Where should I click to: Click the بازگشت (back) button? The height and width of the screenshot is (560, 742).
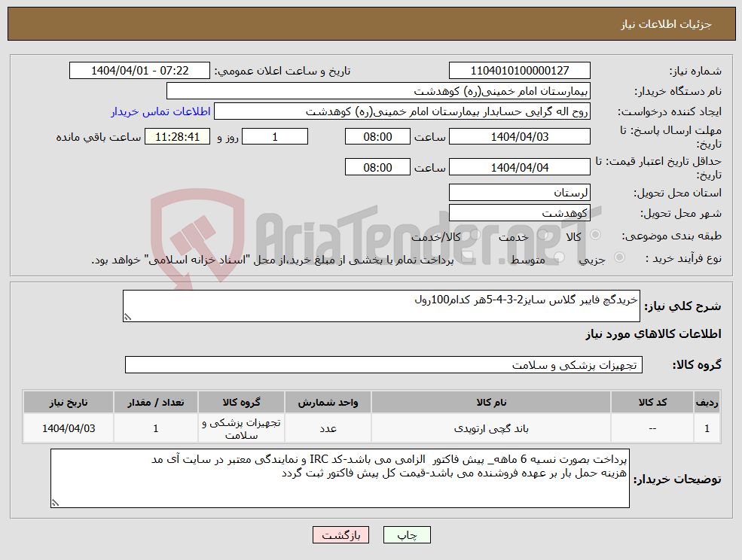pos(340,535)
